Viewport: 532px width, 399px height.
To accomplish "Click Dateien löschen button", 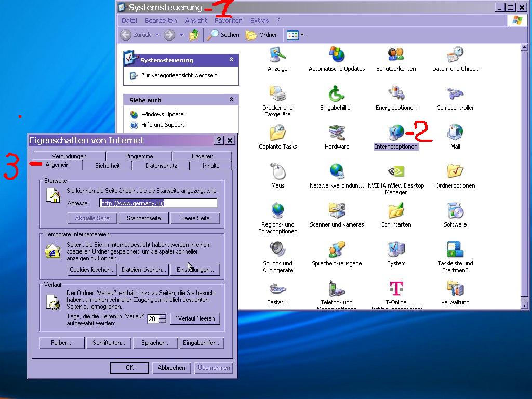I will [x=144, y=270].
